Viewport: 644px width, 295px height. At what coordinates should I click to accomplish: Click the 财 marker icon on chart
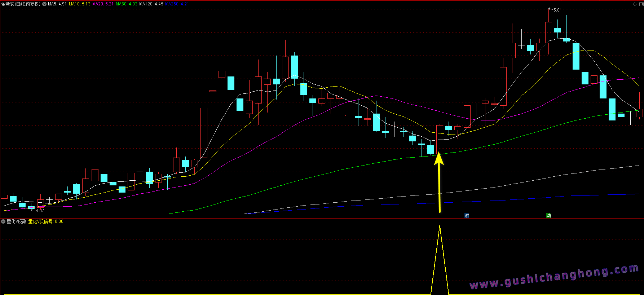click(x=467, y=216)
